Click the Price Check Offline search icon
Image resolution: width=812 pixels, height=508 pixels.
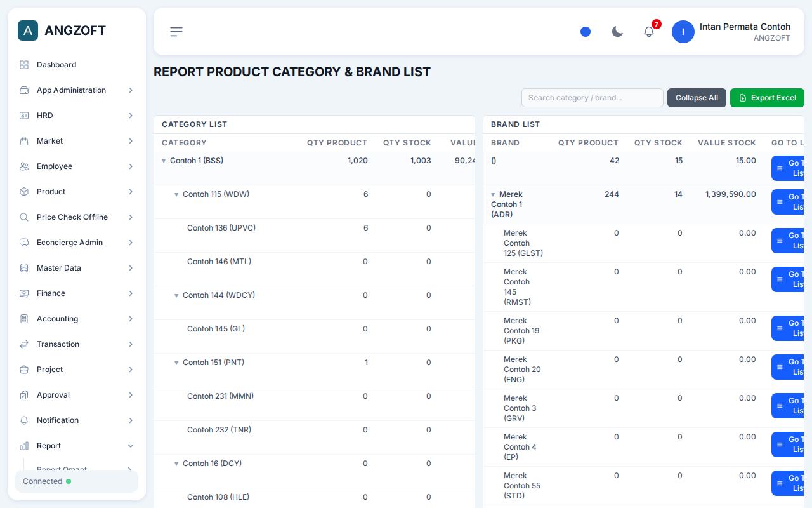point(24,217)
